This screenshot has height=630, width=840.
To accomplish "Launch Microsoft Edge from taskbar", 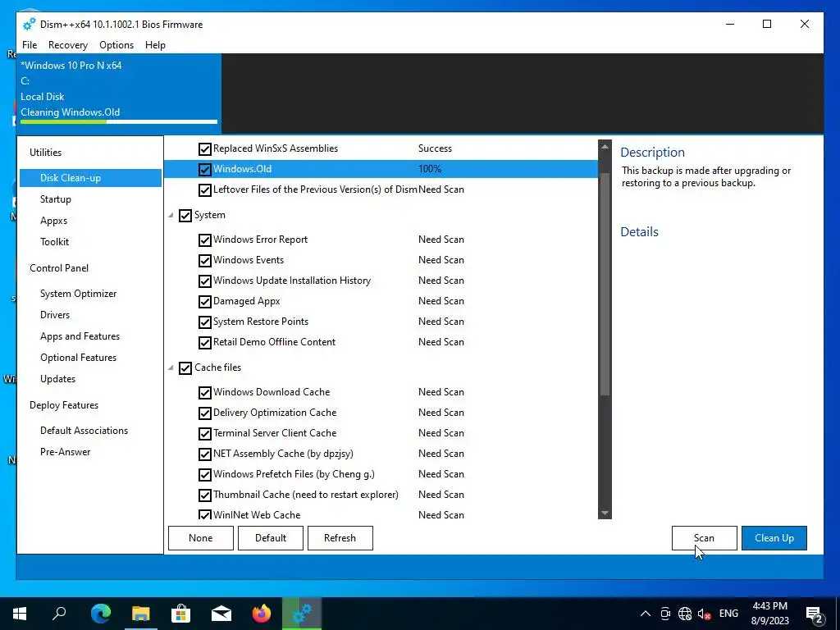I will [100, 614].
